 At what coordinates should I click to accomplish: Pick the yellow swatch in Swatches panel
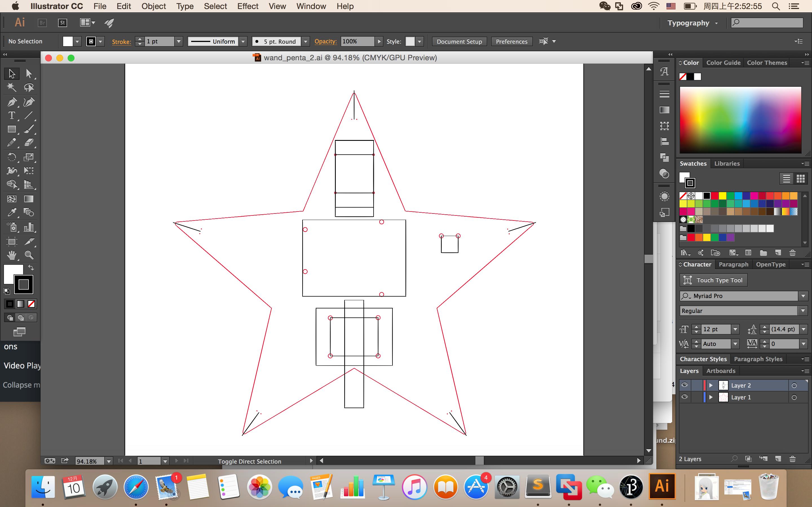point(722,196)
